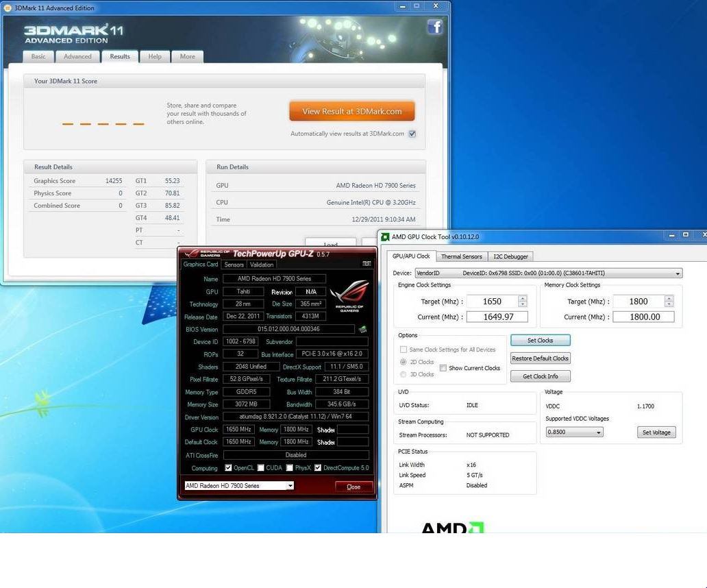Screen dimensions: 707x588
Task: Maximize the AMD GPU Clock Tool window
Action: (x=686, y=235)
